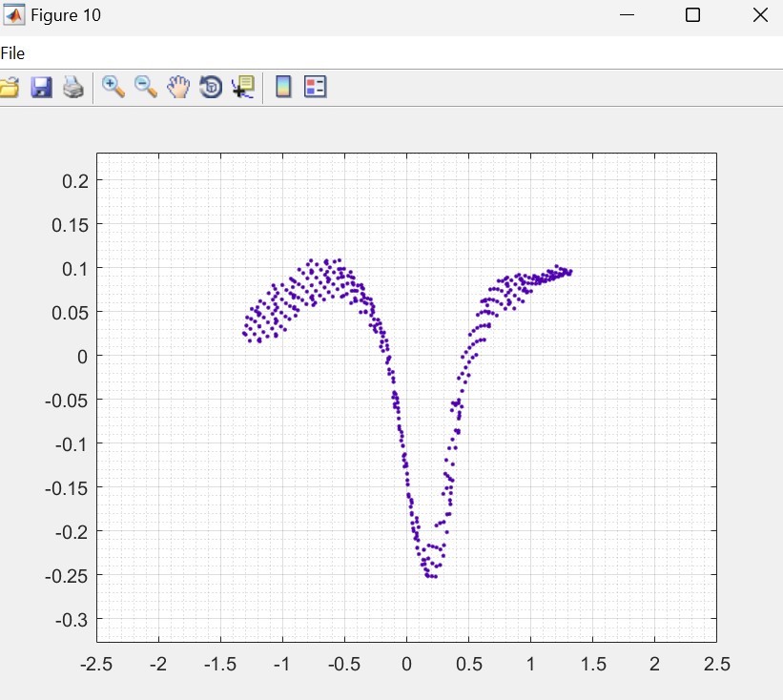The height and width of the screenshot is (700, 783).
Task: Enable the Rotate 3D tool
Action: pos(211,88)
